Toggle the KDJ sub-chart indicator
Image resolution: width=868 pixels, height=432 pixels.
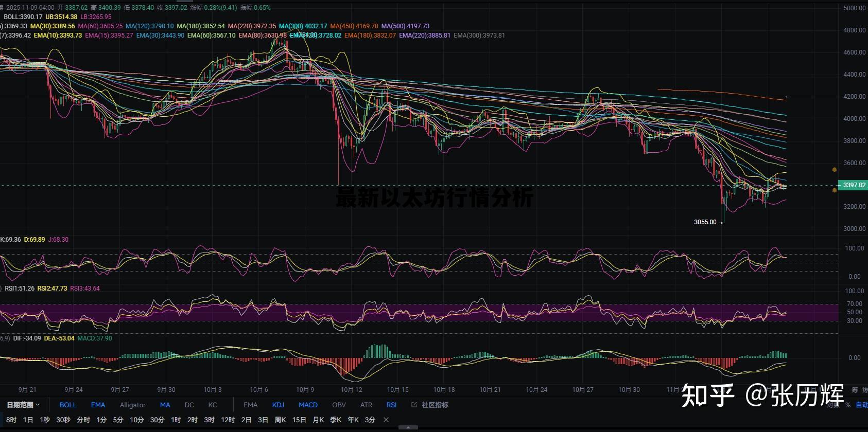click(x=278, y=405)
